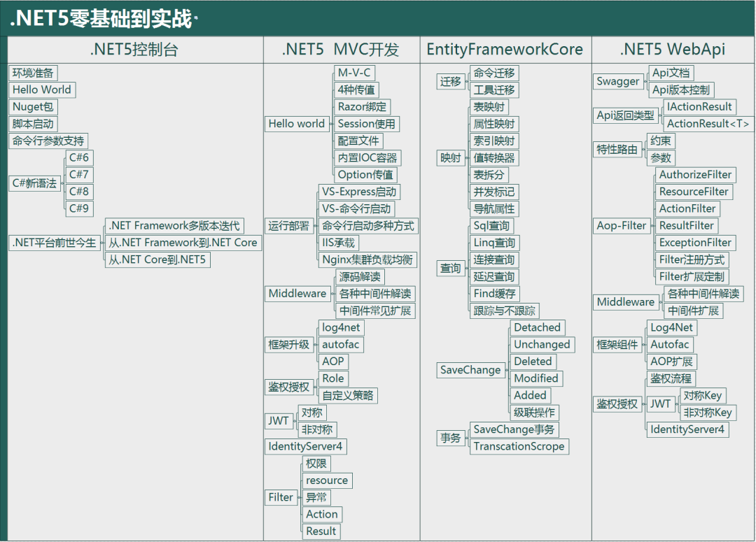Click the .NET5 MVC开发 column header

[340, 50]
